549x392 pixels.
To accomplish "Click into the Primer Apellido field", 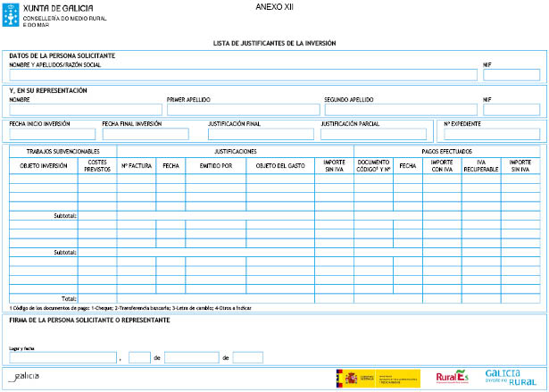I will pos(243,110).
